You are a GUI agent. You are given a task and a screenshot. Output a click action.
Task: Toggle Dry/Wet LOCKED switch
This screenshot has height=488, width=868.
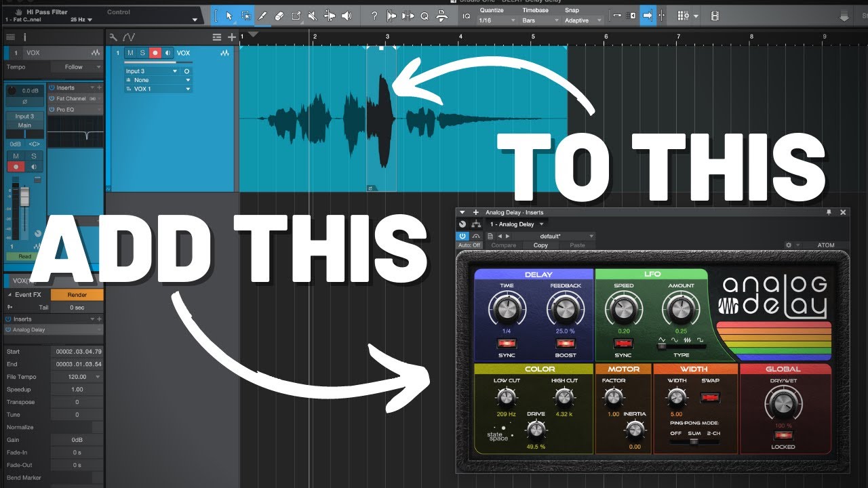[783, 435]
